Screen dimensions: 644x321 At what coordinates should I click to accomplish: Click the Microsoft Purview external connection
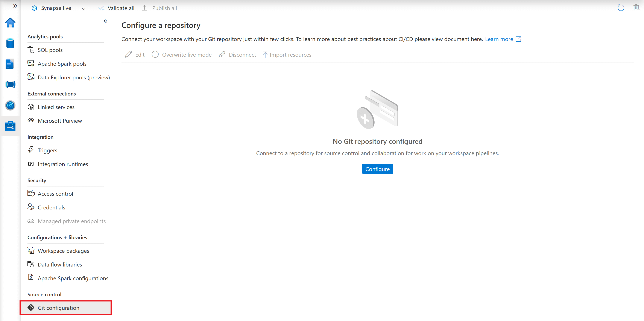click(x=59, y=120)
